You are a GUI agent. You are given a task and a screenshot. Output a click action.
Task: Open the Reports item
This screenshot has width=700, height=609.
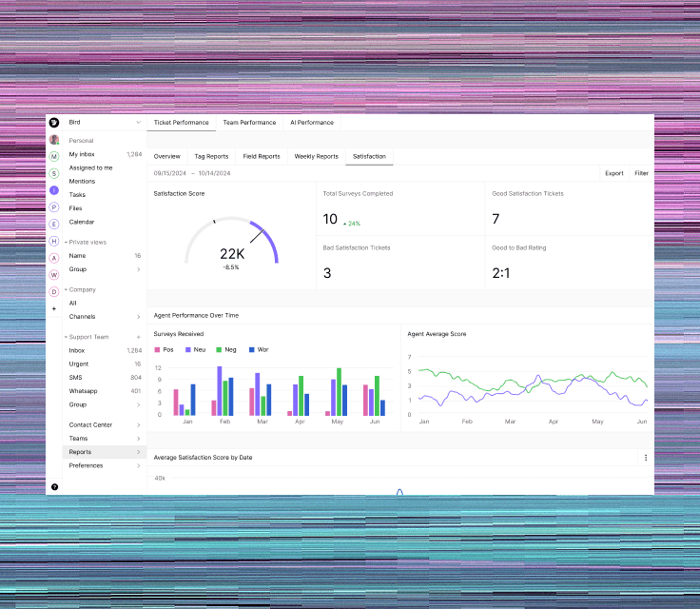105,452
